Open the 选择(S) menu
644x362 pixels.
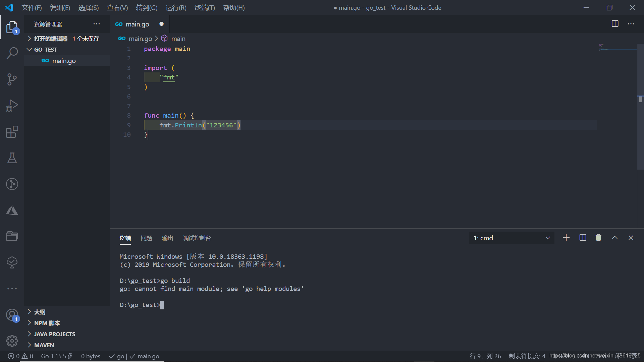pyautogui.click(x=89, y=7)
